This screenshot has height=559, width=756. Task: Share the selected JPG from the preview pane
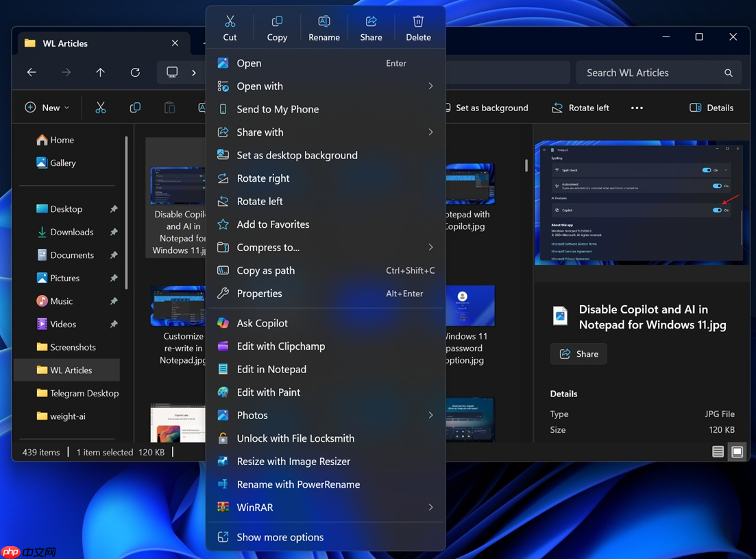(578, 354)
